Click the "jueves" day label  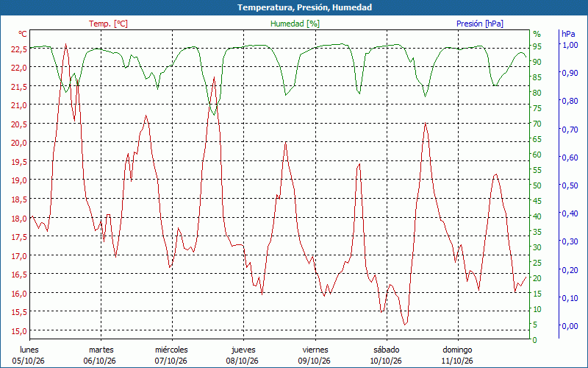(x=243, y=350)
